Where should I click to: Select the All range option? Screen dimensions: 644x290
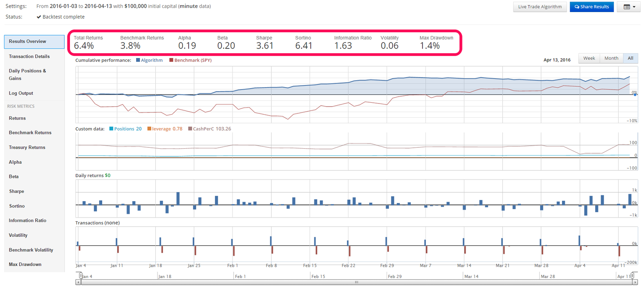coord(630,58)
